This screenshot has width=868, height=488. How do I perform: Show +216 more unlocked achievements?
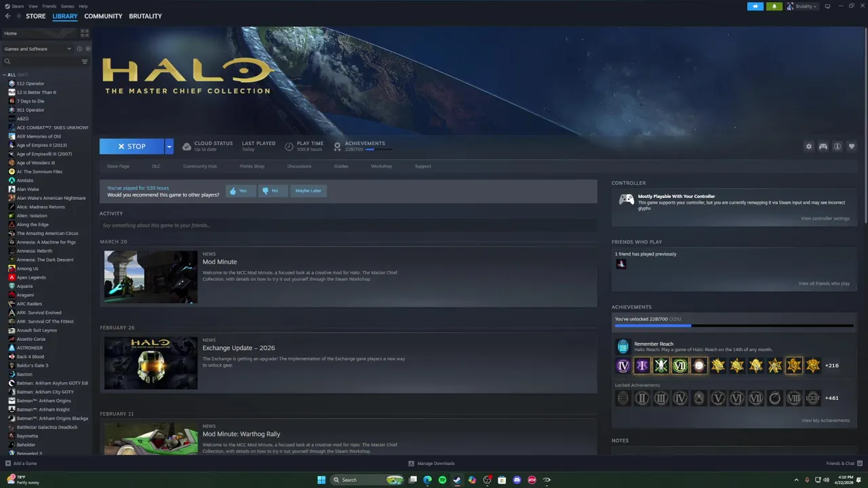[831, 366]
